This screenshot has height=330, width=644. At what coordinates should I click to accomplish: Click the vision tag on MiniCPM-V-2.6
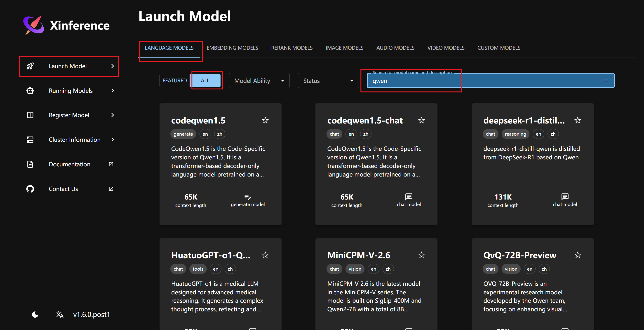point(355,269)
